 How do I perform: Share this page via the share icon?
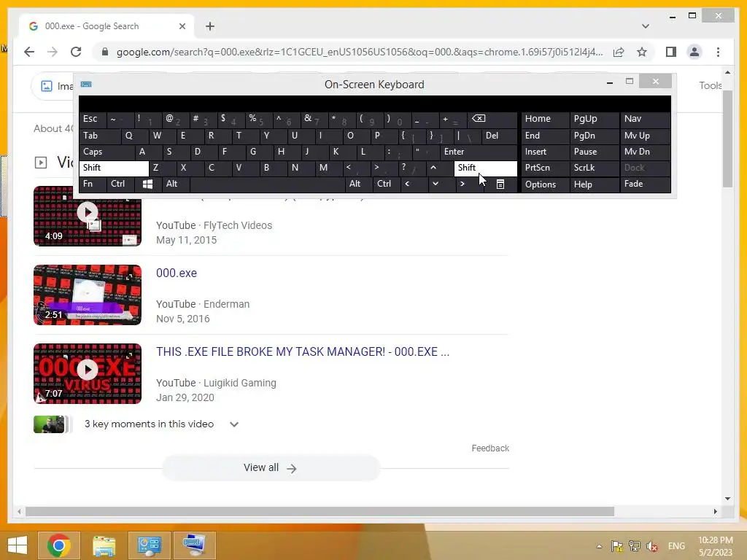click(x=619, y=52)
